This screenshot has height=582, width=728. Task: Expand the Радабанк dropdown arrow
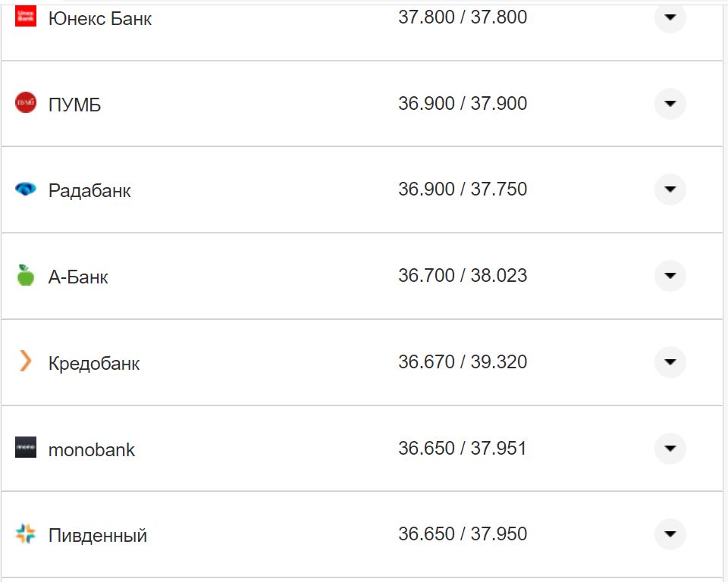click(670, 189)
